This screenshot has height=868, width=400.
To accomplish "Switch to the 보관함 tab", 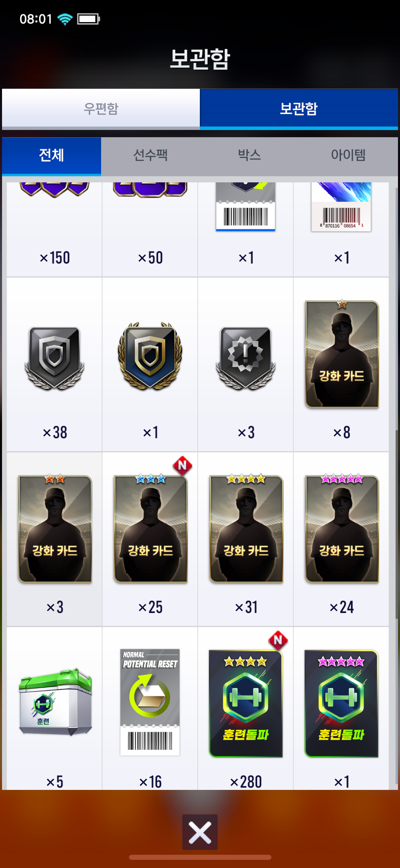I will (299, 109).
